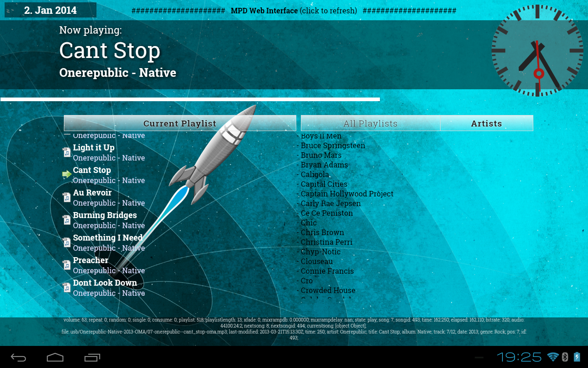Screen dimensions: 588x368
Task: Select artist Bruno Mars
Action: [x=321, y=155]
